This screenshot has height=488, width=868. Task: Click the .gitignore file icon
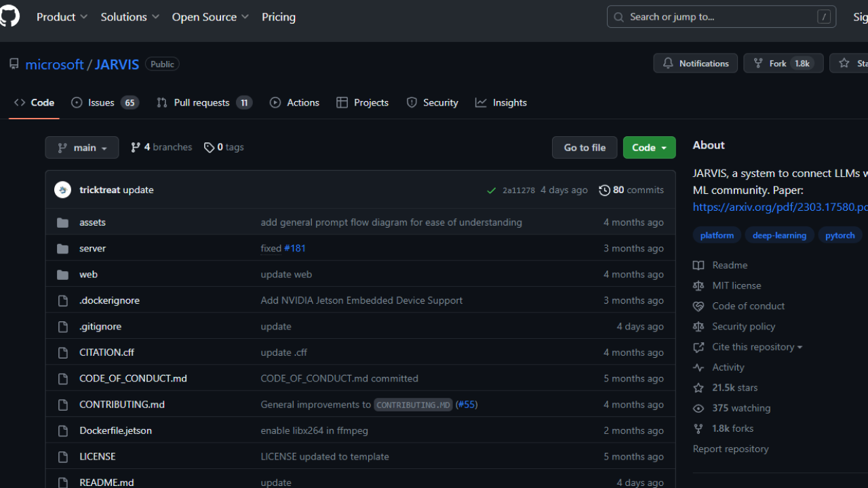[x=63, y=327]
